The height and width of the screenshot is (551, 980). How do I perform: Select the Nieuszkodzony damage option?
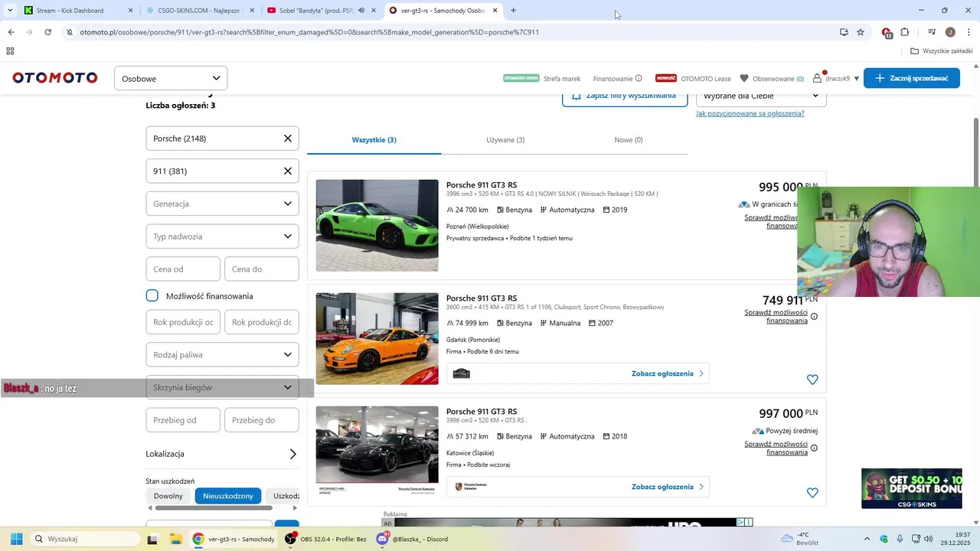coord(228,496)
